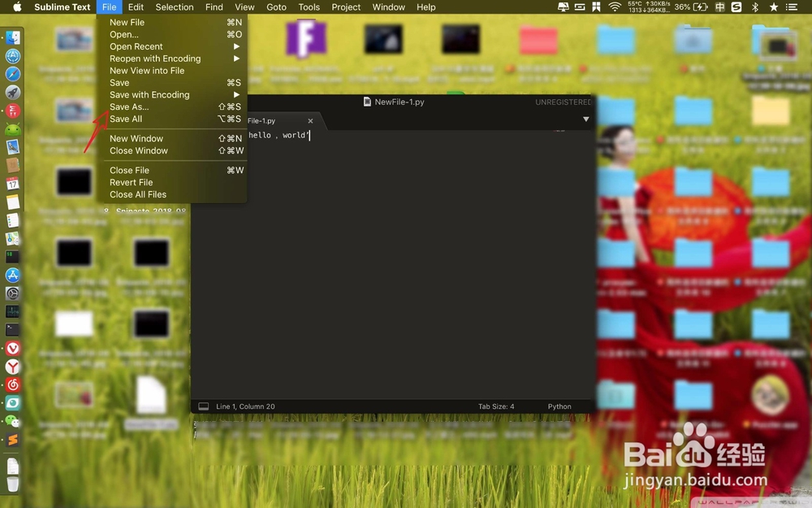This screenshot has width=812, height=508.
Task: Open the View menu
Action: (x=244, y=7)
